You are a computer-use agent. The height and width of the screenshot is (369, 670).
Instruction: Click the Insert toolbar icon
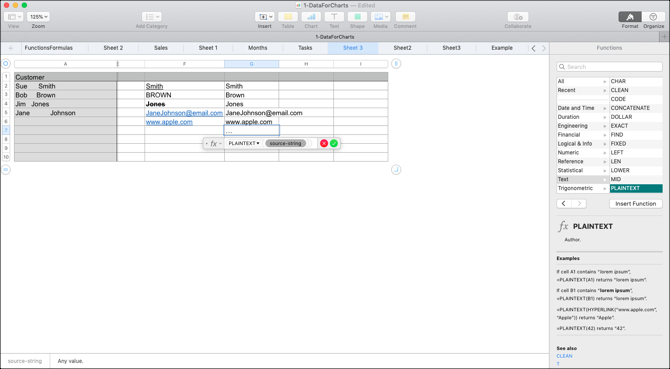pos(264,17)
